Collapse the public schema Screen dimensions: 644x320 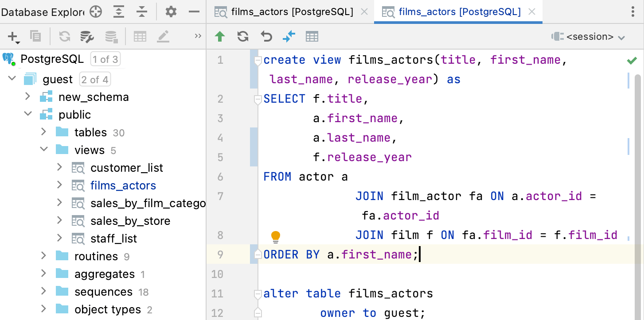[28, 114]
